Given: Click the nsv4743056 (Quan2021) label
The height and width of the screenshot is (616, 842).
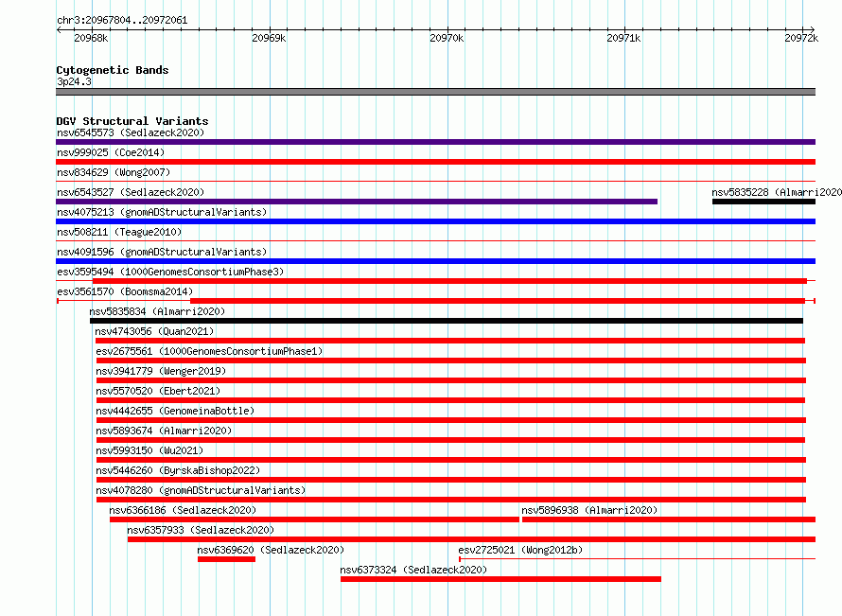Looking at the screenshot, I should [x=154, y=331].
